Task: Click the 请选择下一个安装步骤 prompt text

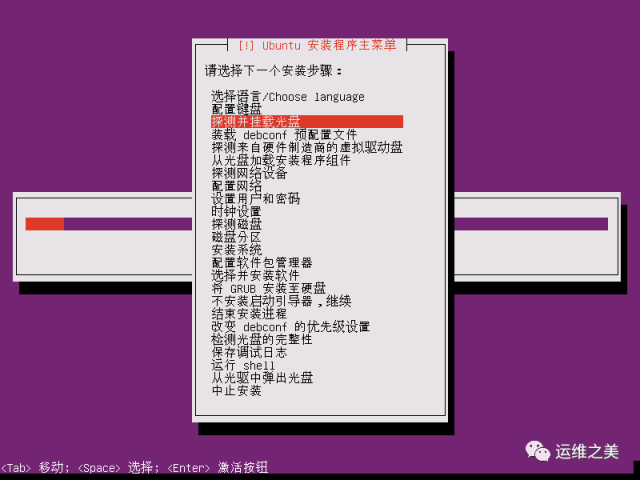Action: coord(273,71)
